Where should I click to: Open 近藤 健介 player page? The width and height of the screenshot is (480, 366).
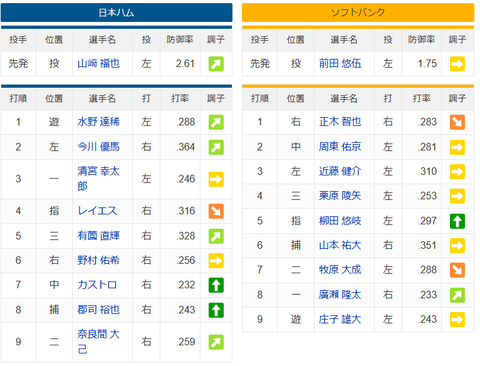[x=340, y=171]
